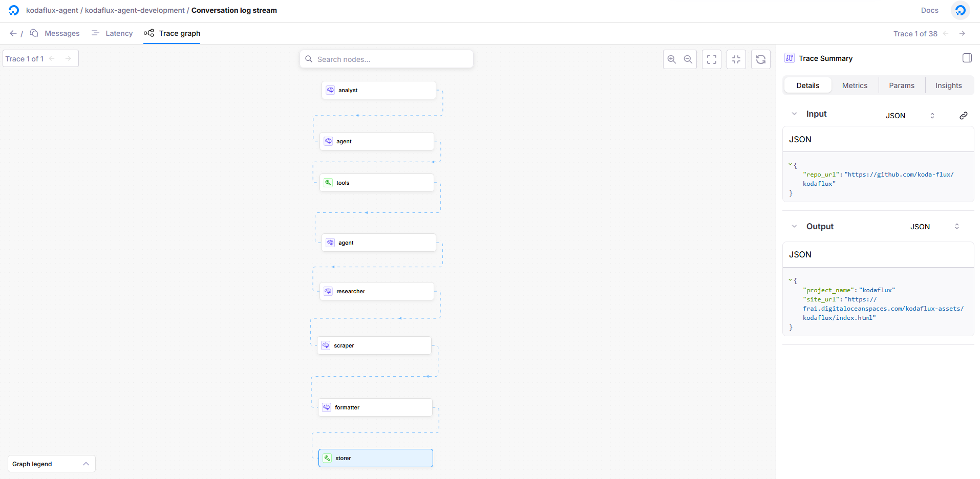The width and height of the screenshot is (980, 479).
Task: Go to previous trace of 38
Action: point(946,33)
